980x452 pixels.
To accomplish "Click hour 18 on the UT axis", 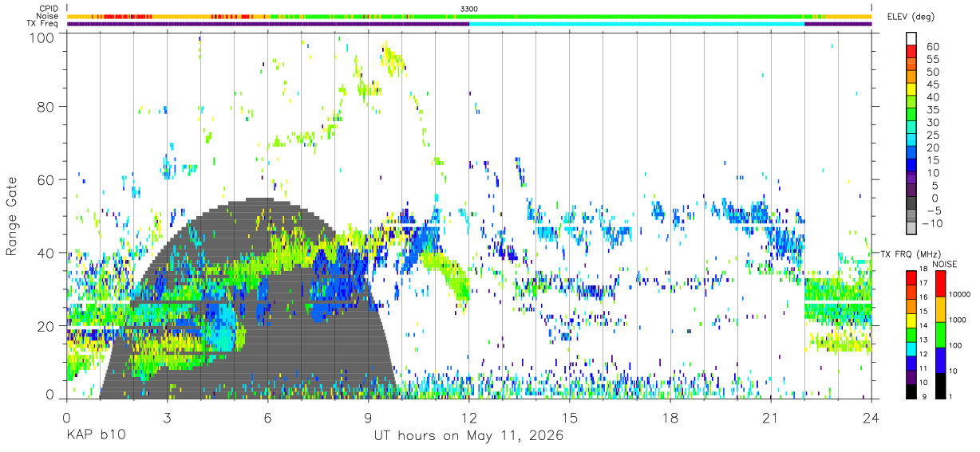I will pyautogui.click(x=670, y=418).
